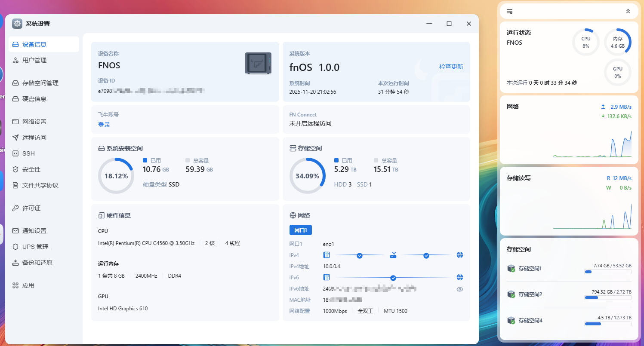Click the system settings gear icon
The height and width of the screenshot is (346, 644).
(x=17, y=24)
